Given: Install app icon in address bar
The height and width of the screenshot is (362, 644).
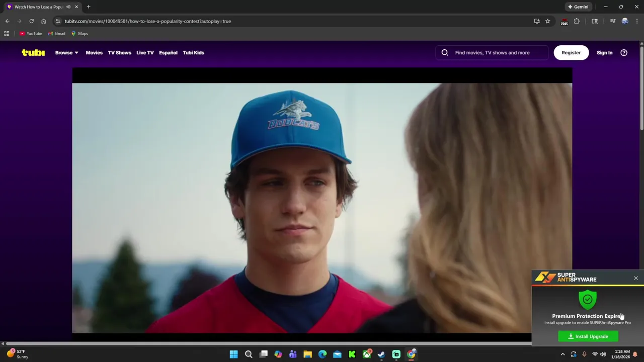Looking at the screenshot, I should coord(537,21).
